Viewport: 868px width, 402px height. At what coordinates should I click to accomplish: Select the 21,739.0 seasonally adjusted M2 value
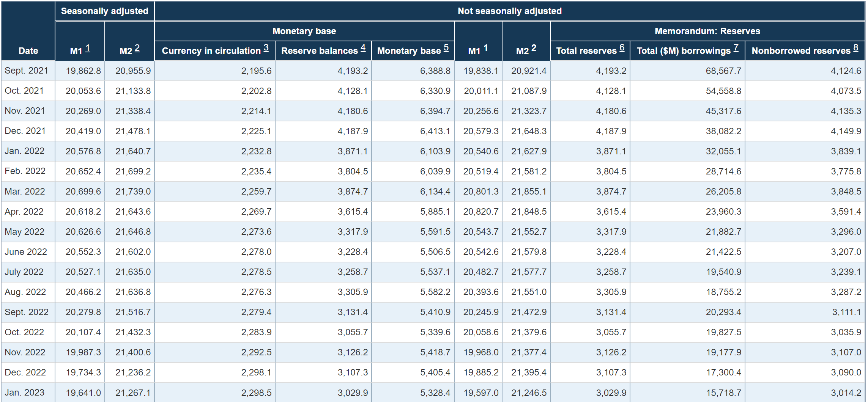(x=133, y=192)
